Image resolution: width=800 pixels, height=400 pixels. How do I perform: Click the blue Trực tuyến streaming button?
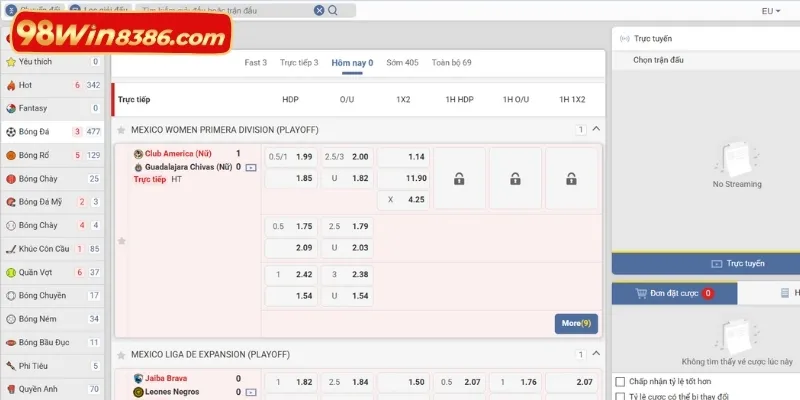706,264
